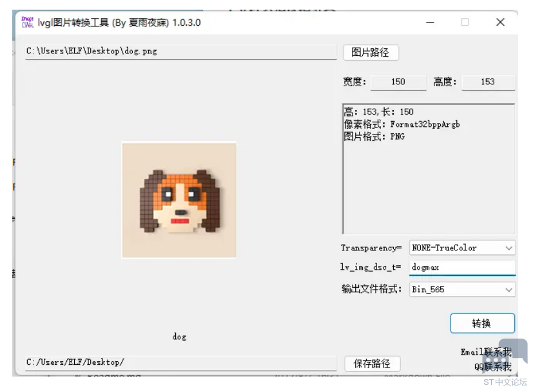Click the lv_img_dsc_t name field containing dogmax
Screen dimensions: 533x392
click(x=461, y=267)
